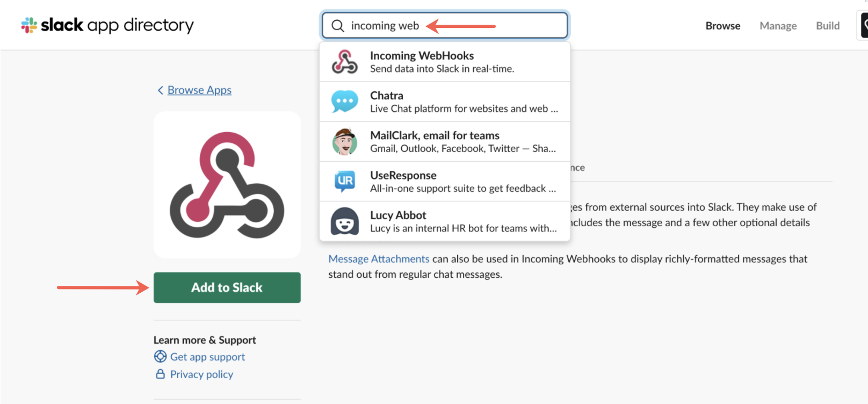Viewport: 868px width, 404px height.
Task: Click 'Lucy is an internal HR bot' description
Action: point(464,228)
